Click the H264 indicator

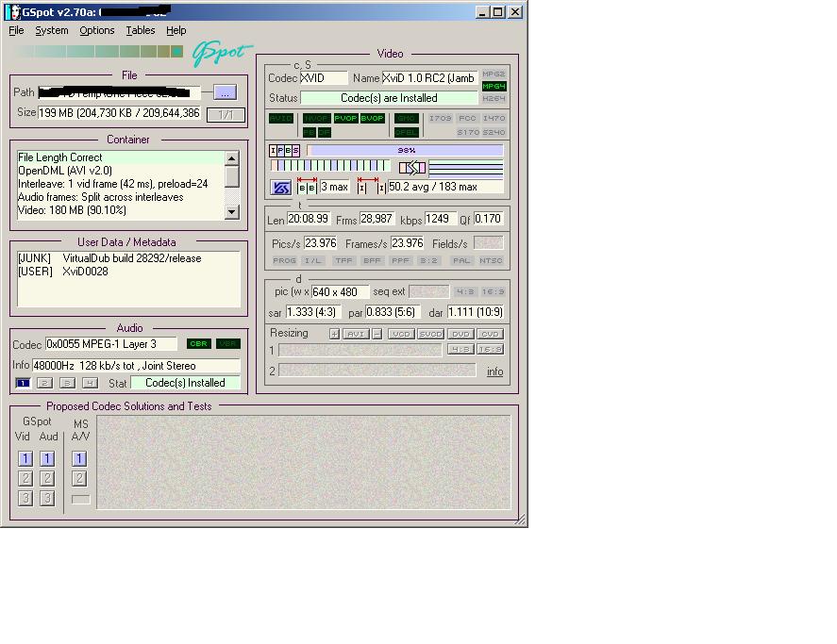point(494,98)
